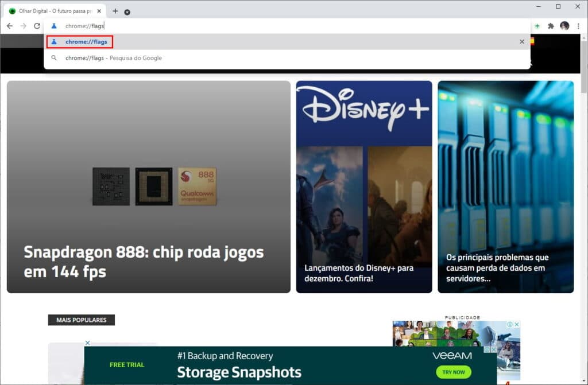
Task: Close the publicidade ad with its X
Action: click(517, 324)
